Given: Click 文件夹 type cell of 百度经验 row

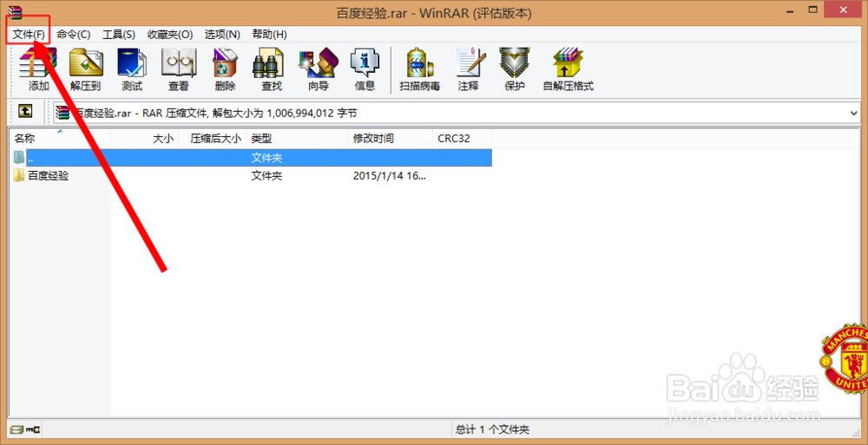Looking at the screenshot, I should click(x=267, y=176).
